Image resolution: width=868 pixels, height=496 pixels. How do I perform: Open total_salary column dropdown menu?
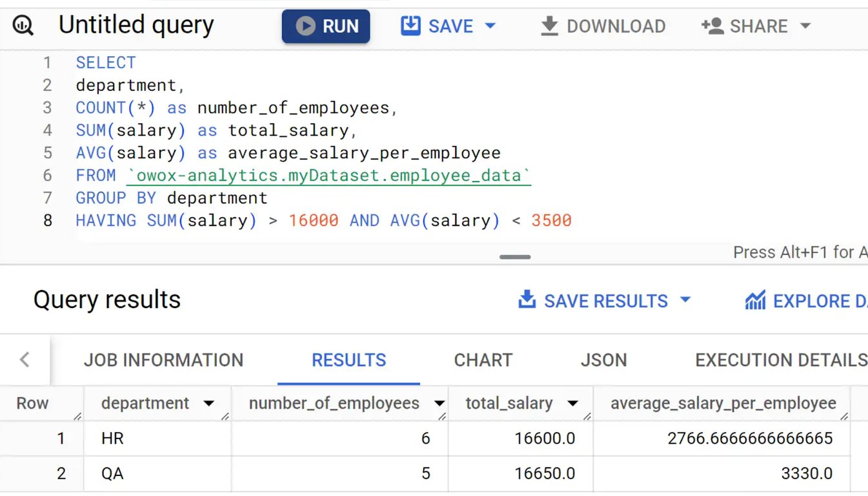coord(572,404)
